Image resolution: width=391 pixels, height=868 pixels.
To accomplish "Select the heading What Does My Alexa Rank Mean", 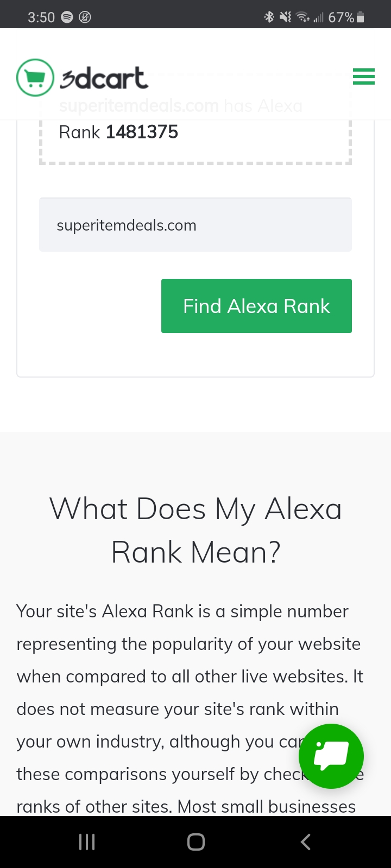I will pos(195,530).
